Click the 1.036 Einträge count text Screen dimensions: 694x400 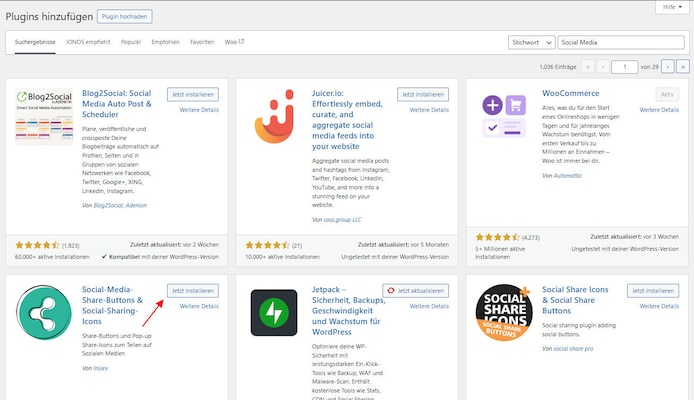pos(558,67)
